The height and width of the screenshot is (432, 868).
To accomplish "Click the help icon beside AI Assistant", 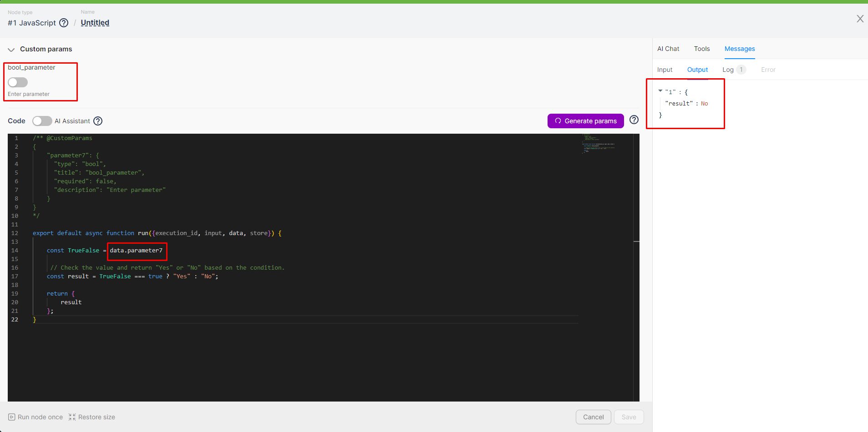I will pos(98,121).
